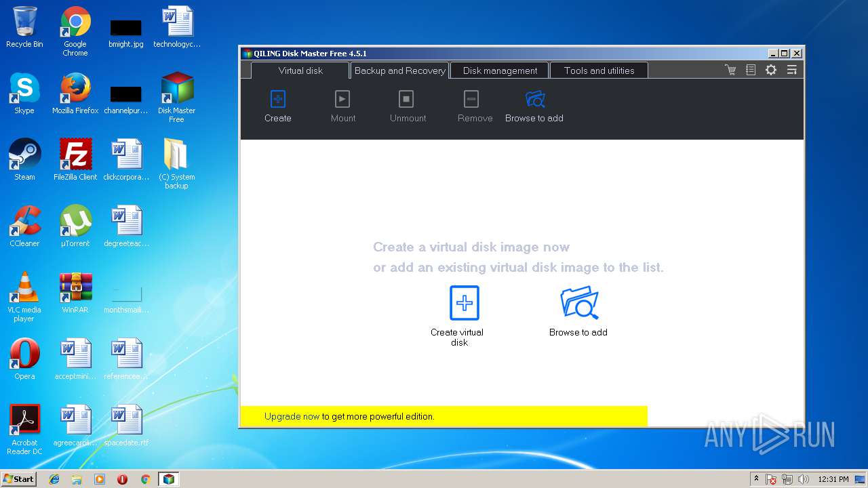868x488 pixels.
Task: Open the hamburger menu icon in header
Action: (791, 70)
